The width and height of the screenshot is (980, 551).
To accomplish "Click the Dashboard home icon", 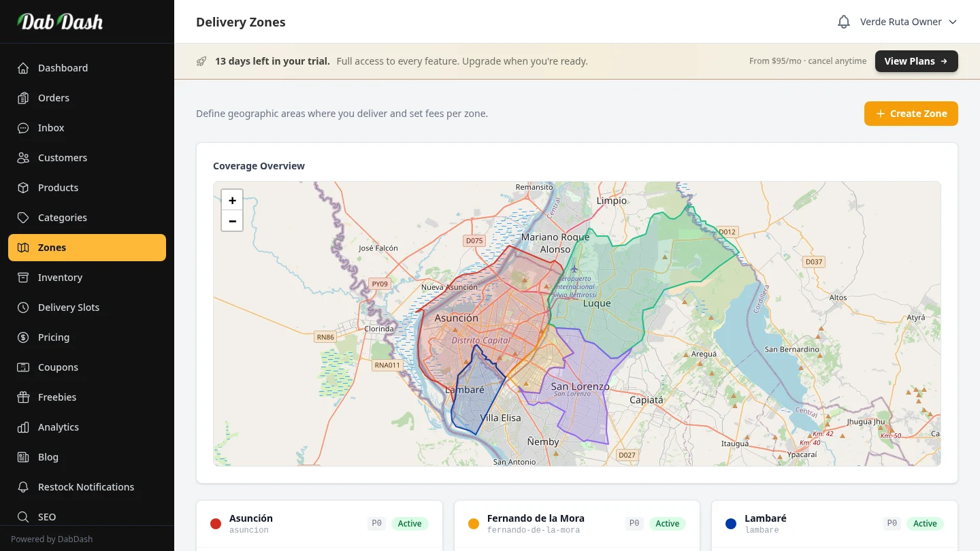I will pyautogui.click(x=23, y=68).
